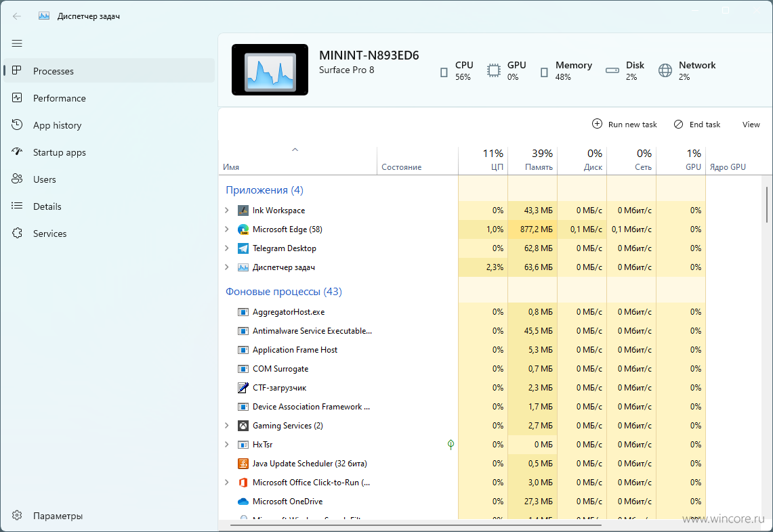
Task: Open the View menu
Action: (751, 124)
